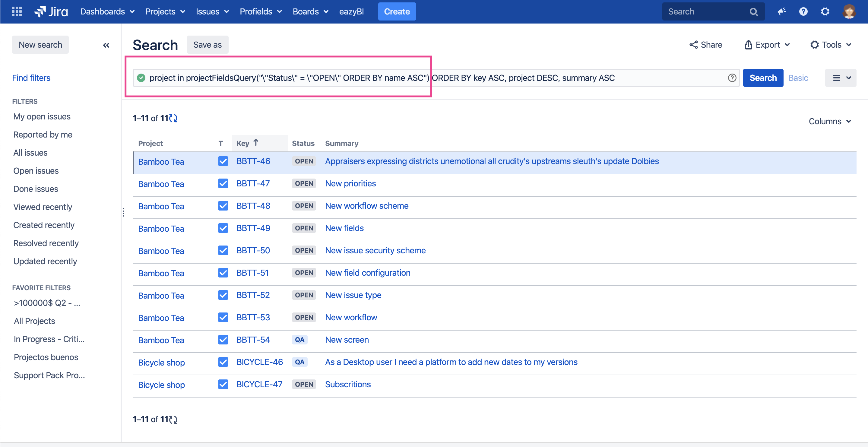Refresh results icon at bottom count
Viewport: 868px width, 447px height.
pyautogui.click(x=173, y=419)
